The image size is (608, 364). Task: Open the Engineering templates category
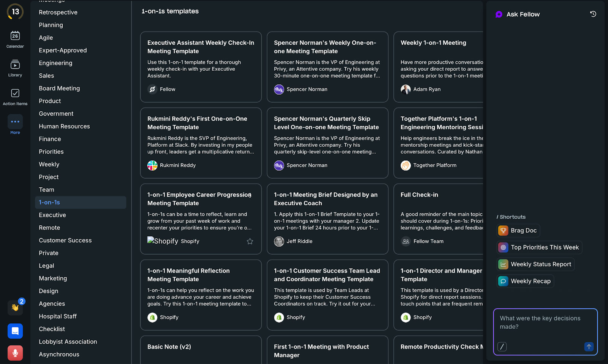[55, 63]
